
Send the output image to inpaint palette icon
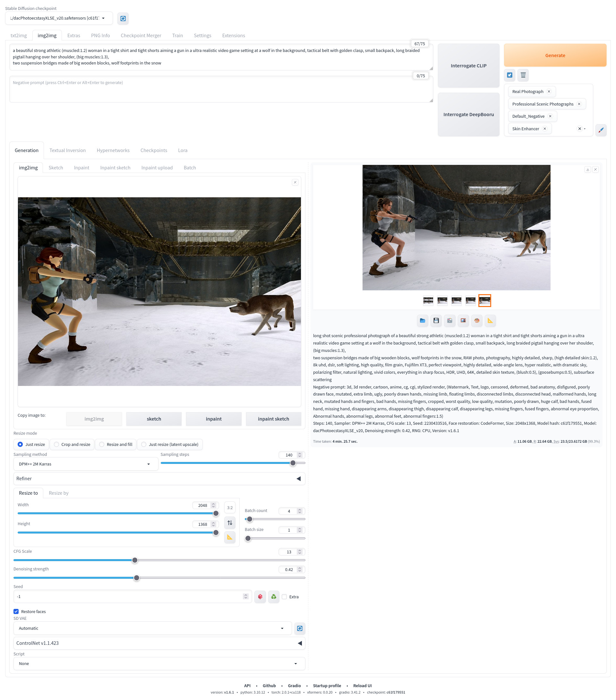477,320
